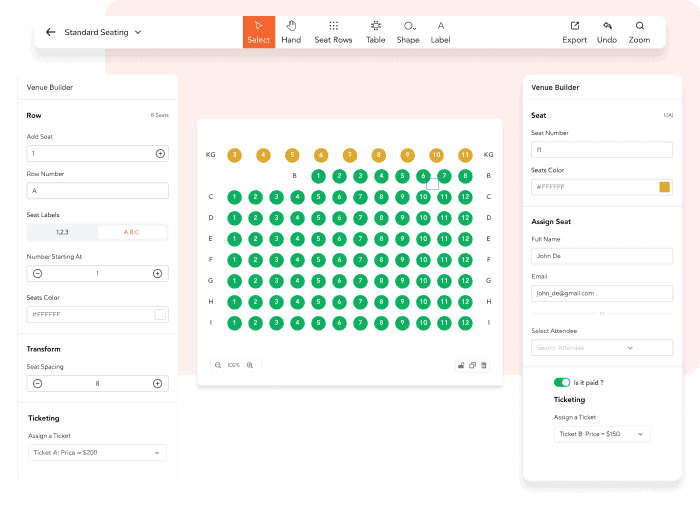Delete selection with the trash icon
700x512 pixels.
click(484, 366)
